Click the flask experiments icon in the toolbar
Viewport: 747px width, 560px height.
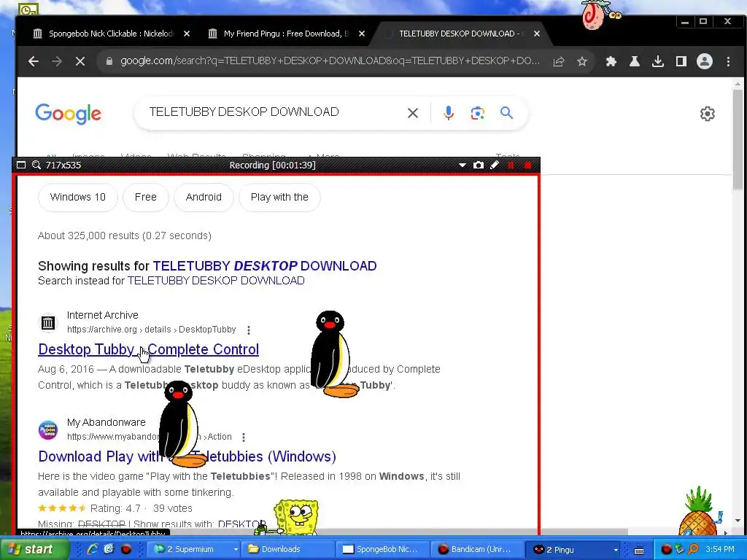click(x=635, y=61)
